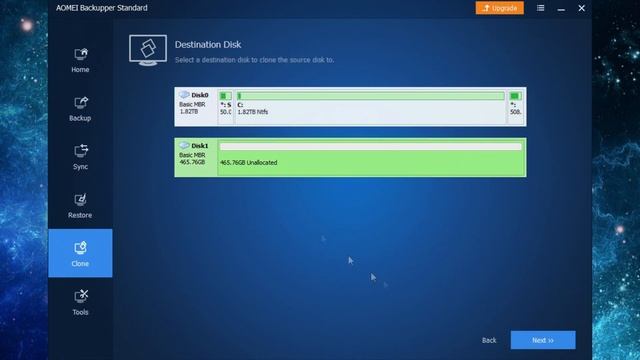Open the hamburger menu in title bar
Image resolution: width=640 pixels, height=360 pixels.
tap(540, 8)
